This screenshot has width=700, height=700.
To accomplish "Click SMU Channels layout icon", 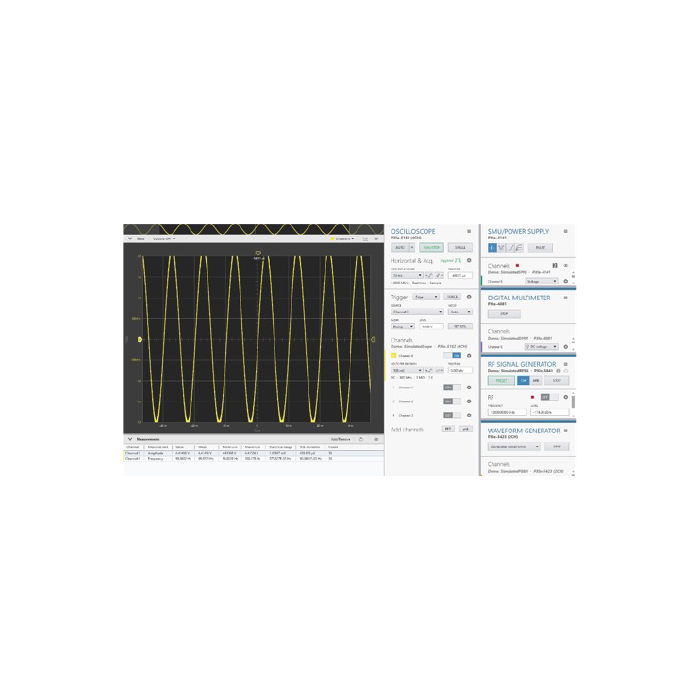I will (555, 266).
